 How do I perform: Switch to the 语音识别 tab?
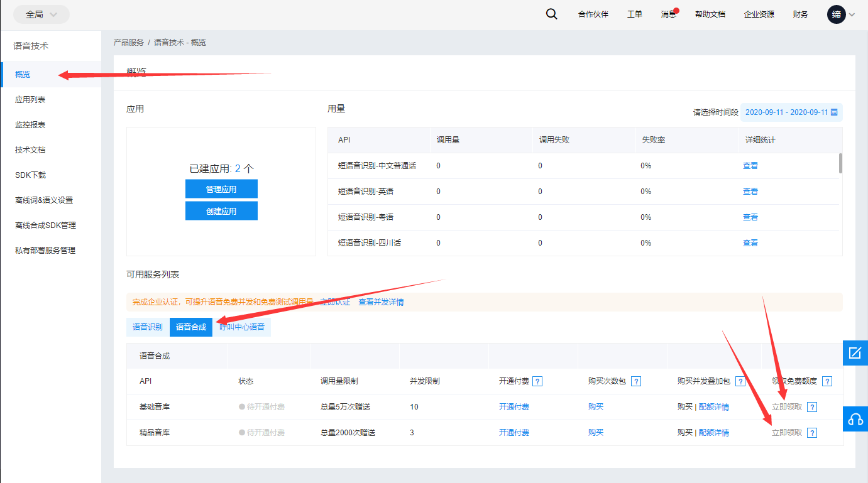click(x=147, y=327)
